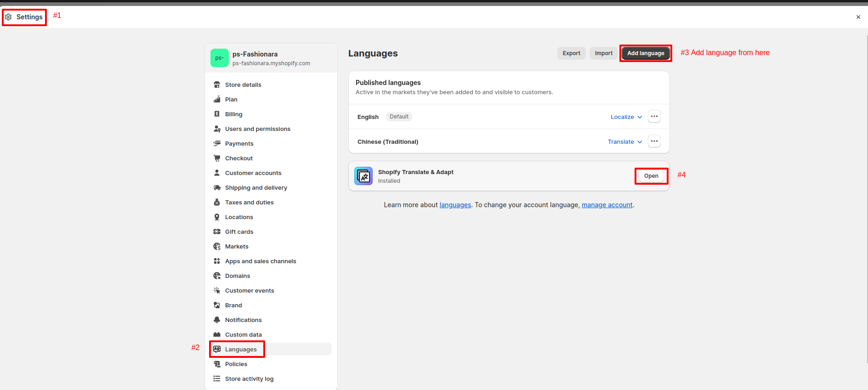Screen dimensions: 868x390
Task: Click the Chinese (Traditional) language name
Action: (x=388, y=141)
